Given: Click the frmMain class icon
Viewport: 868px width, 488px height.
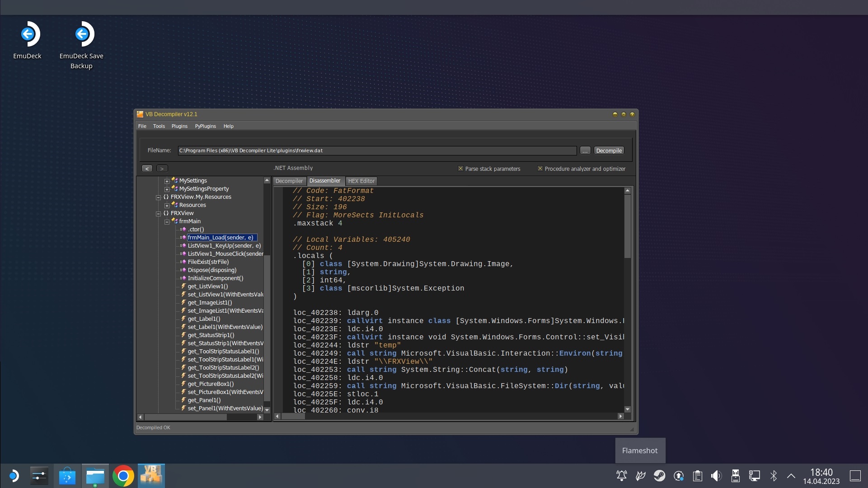Looking at the screenshot, I should [174, 221].
